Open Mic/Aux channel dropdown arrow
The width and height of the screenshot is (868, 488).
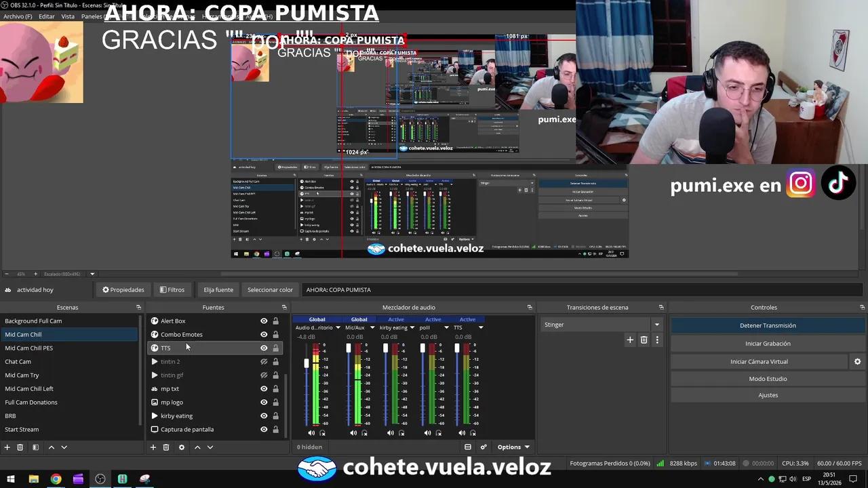pos(372,328)
